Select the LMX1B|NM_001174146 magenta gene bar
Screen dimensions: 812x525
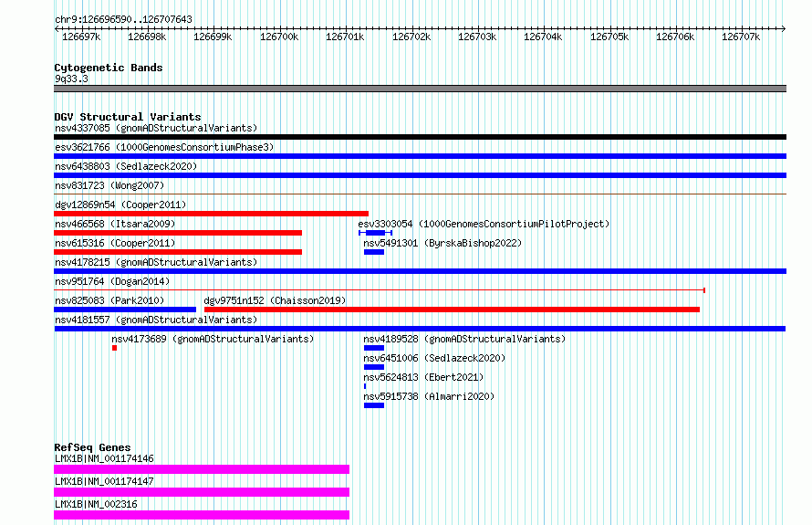202,469
